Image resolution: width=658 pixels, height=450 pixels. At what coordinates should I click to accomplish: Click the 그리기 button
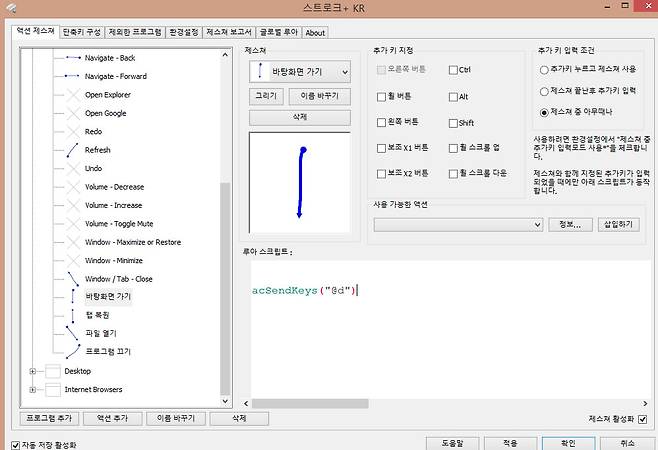click(x=266, y=96)
